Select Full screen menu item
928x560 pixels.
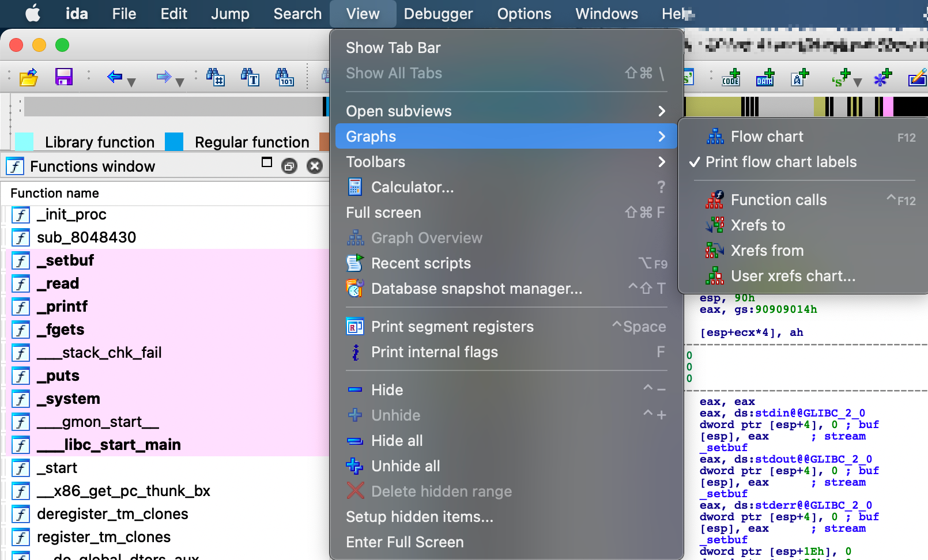(506, 213)
